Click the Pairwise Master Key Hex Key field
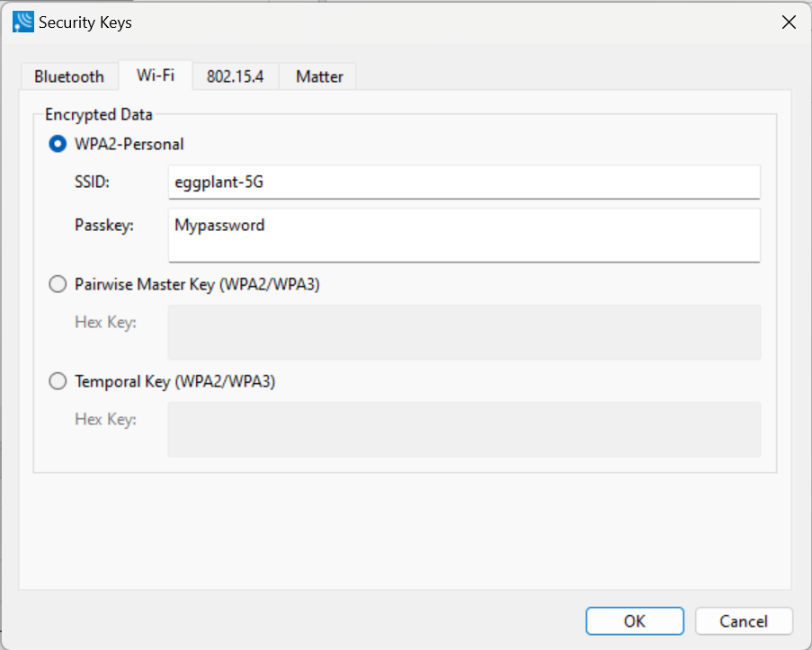The image size is (812, 650). 464,333
